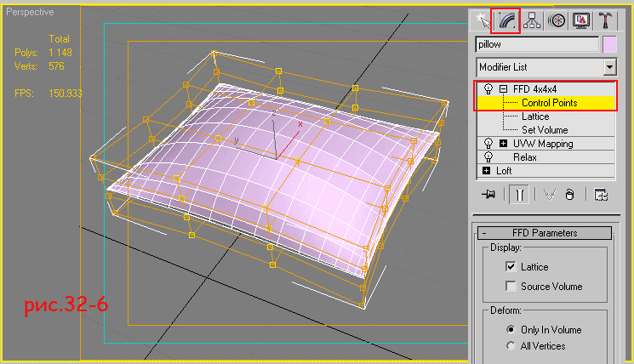Switch to the Hierarchy panel tab

(533, 20)
